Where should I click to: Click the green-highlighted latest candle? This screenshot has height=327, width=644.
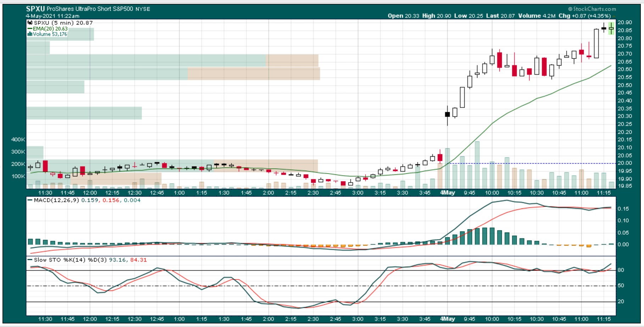click(611, 28)
